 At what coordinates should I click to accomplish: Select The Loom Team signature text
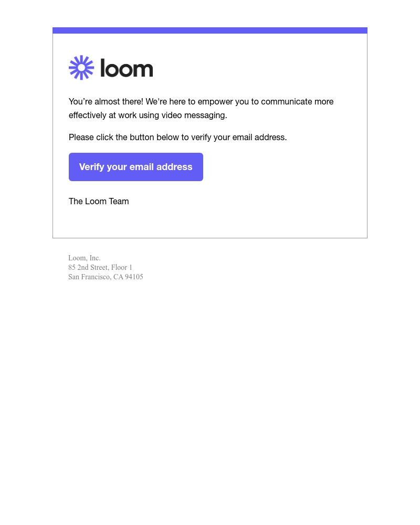click(98, 201)
